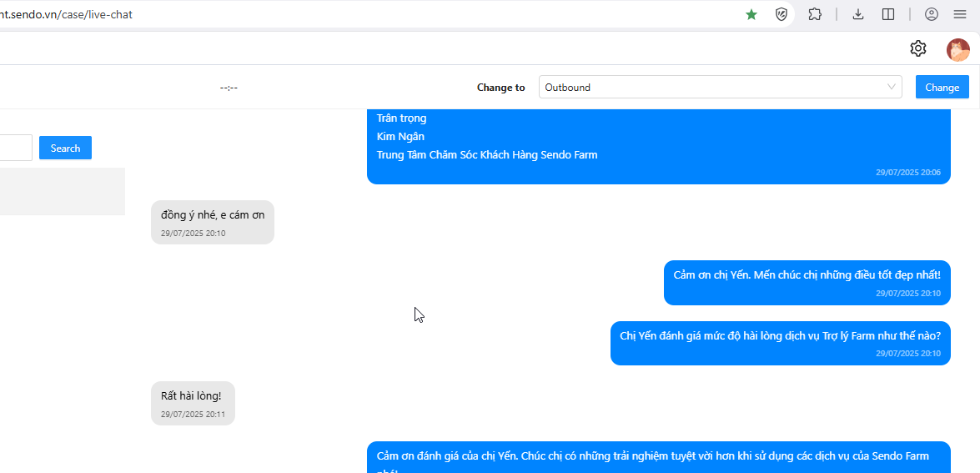
Task: Click the 'Cảm ơn đánh giá của chị Yến' message
Action: click(x=658, y=457)
